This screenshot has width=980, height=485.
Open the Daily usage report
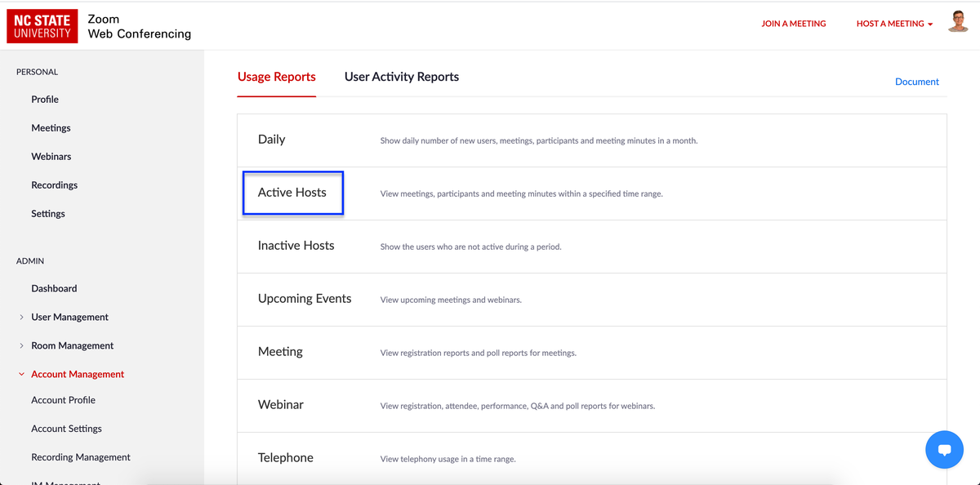271,139
